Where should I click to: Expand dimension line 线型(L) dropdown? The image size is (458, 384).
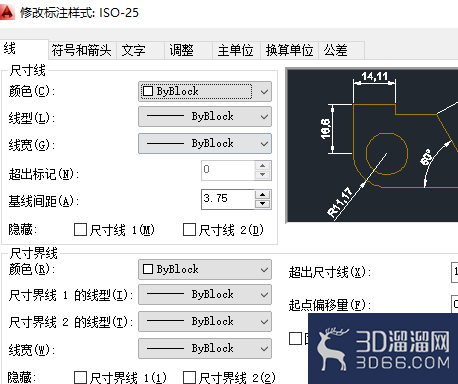[205, 116]
